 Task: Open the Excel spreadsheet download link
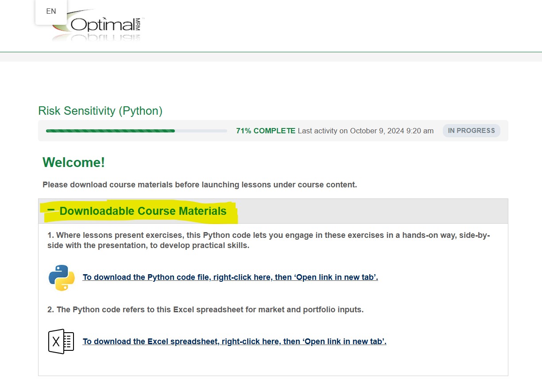[234, 342]
